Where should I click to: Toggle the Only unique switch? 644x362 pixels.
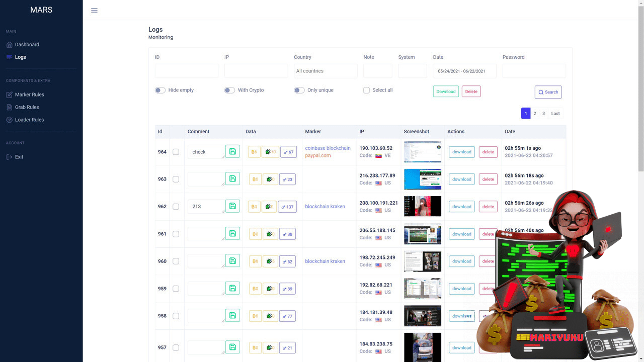click(299, 90)
